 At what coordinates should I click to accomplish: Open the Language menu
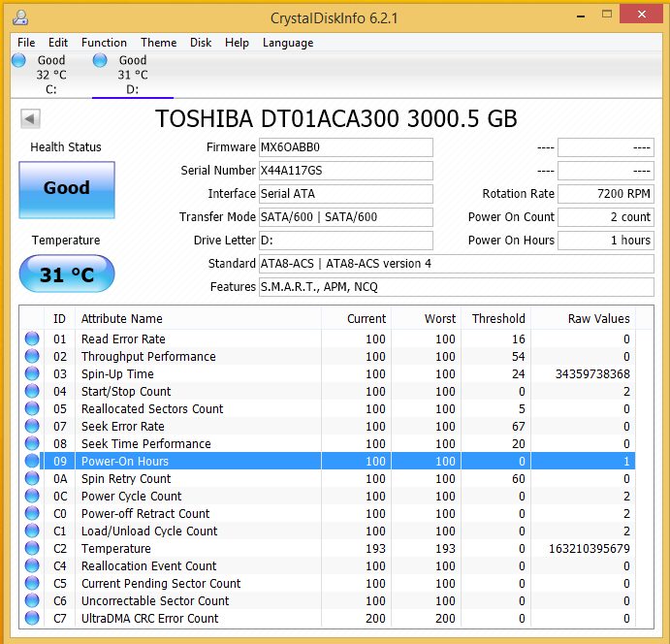pos(288,43)
